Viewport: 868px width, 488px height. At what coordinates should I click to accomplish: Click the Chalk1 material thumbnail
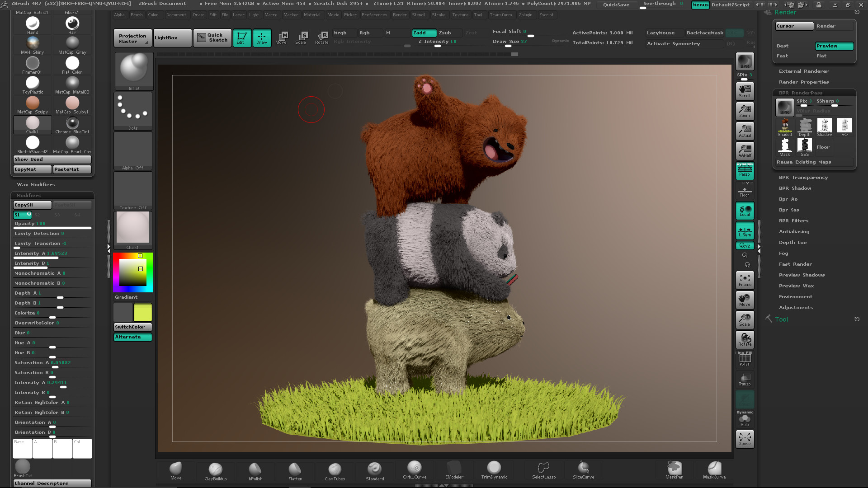click(x=33, y=125)
